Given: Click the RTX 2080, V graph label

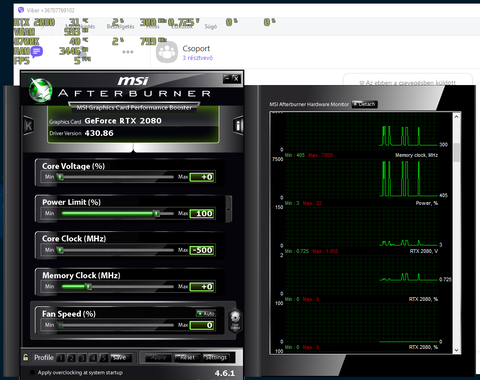Looking at the screenshot, I should 424,251.
